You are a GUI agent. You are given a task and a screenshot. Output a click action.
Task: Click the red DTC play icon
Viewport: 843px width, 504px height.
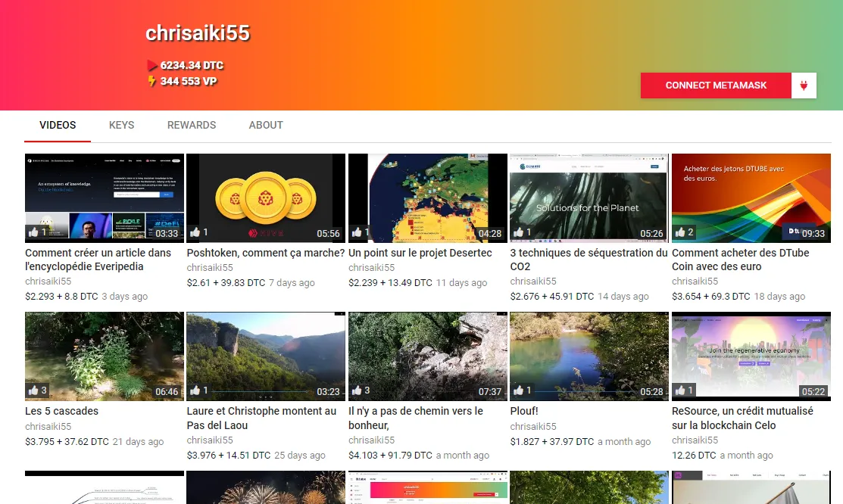pos(152,66)
